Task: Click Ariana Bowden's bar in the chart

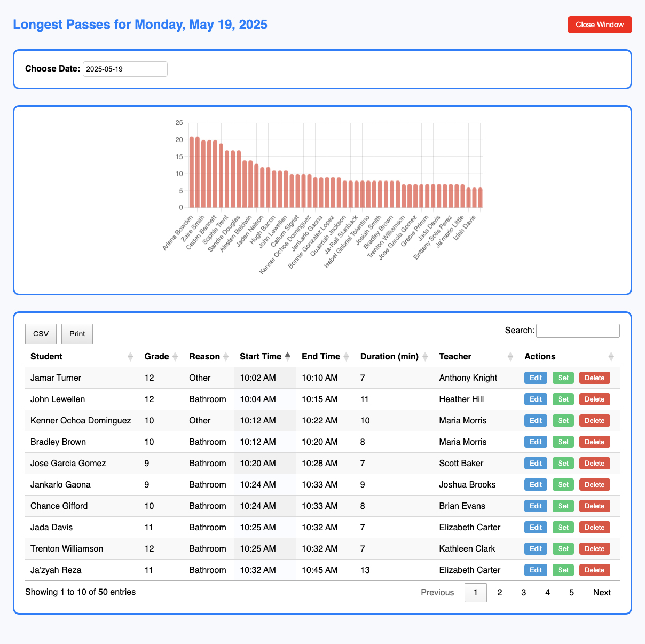Action: coord(192,172)
